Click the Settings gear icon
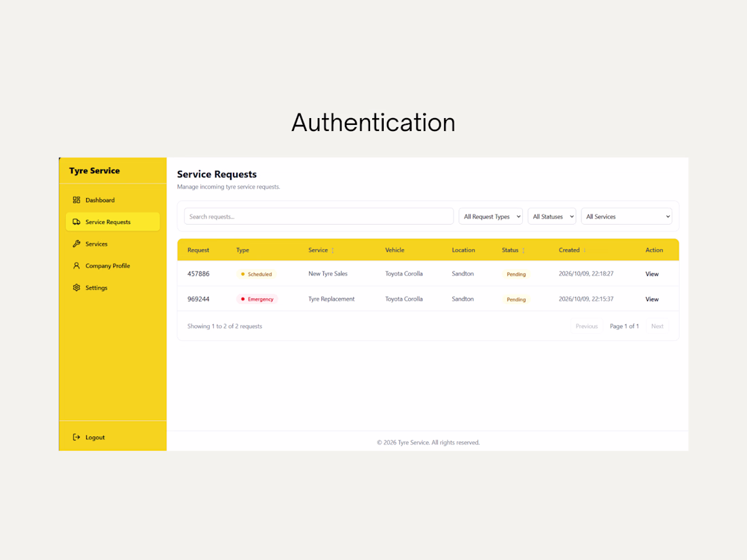Screen dimensions: 747x560 click(76, 288)
